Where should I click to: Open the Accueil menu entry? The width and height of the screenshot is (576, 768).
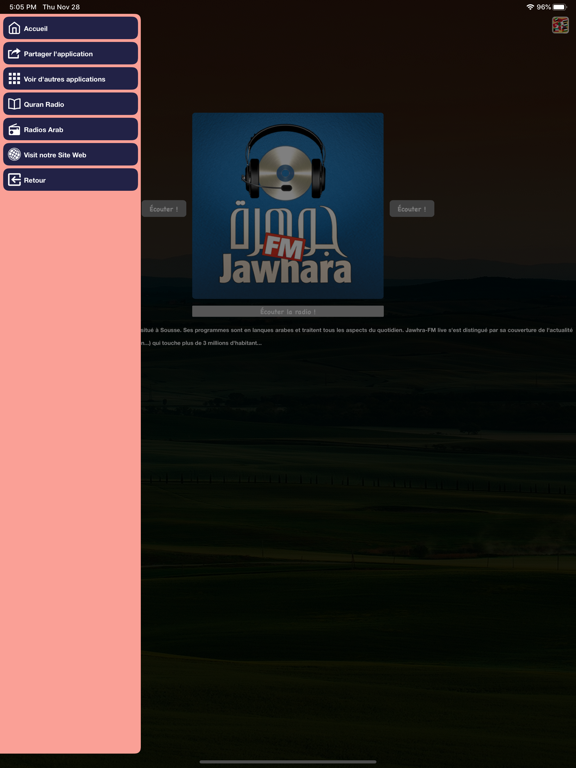71,28
